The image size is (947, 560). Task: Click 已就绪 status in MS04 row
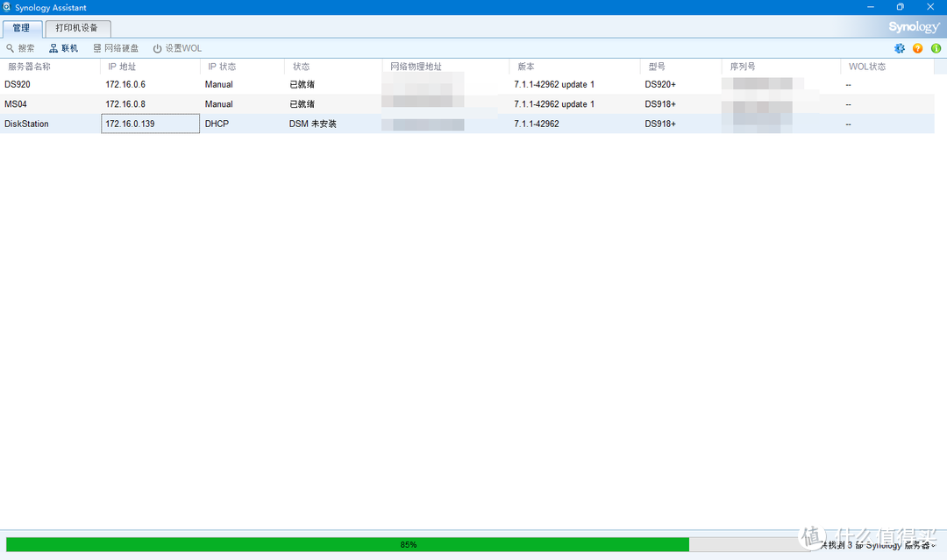pos(302,103)
